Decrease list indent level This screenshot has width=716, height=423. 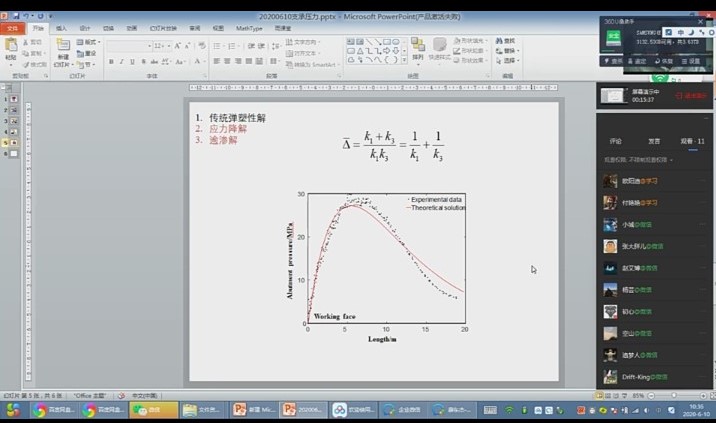[251, 46]
